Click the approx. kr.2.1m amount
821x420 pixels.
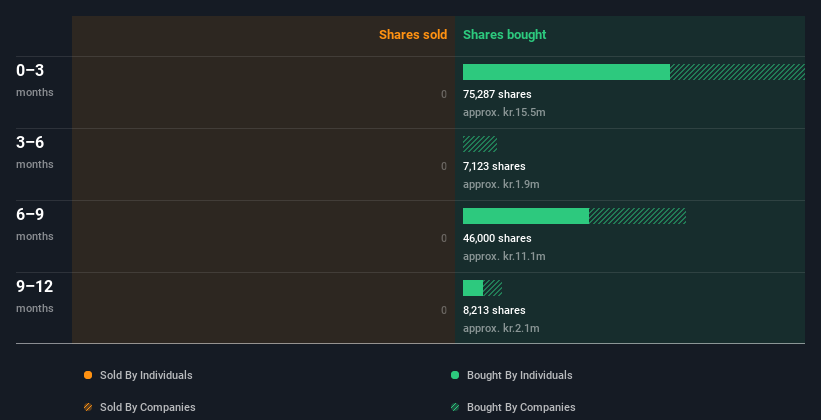coord(501,328)
